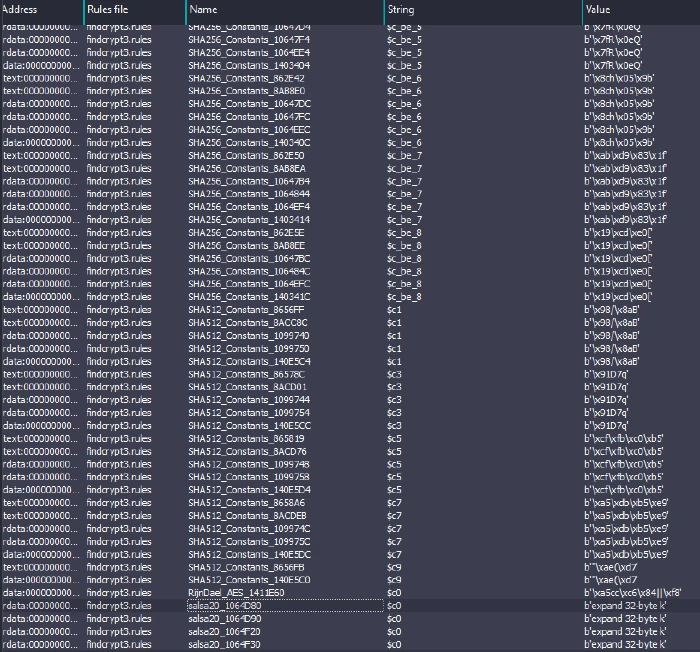Select row SHA512_Constants_8ACC8C
700x652 pixels.
(x=350, y=323)
